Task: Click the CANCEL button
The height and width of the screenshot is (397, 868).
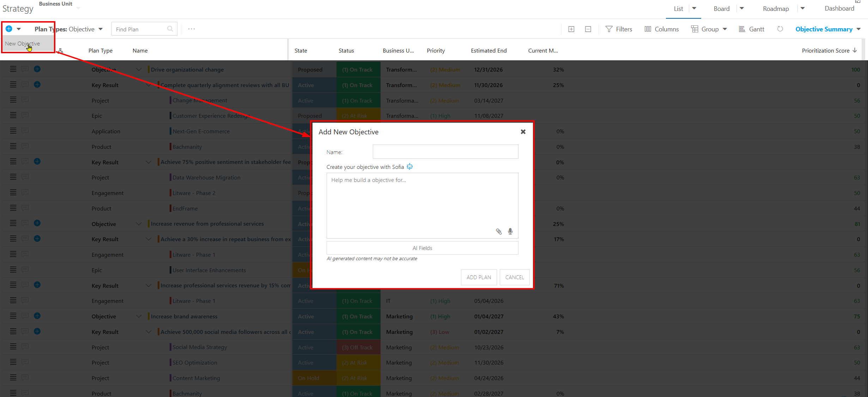Action: (x=515, y=277)
